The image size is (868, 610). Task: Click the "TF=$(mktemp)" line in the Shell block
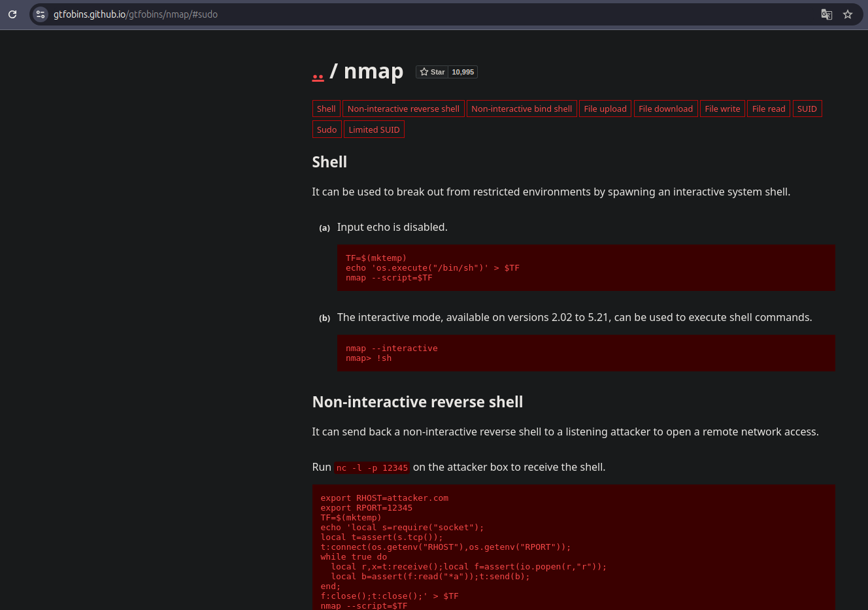pyautogui.click(x=376, y=258)
